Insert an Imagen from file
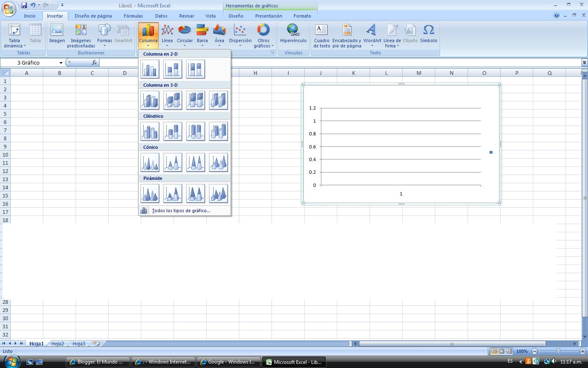Viewport: 588px width, 368px height. click(x=57, y=35)
